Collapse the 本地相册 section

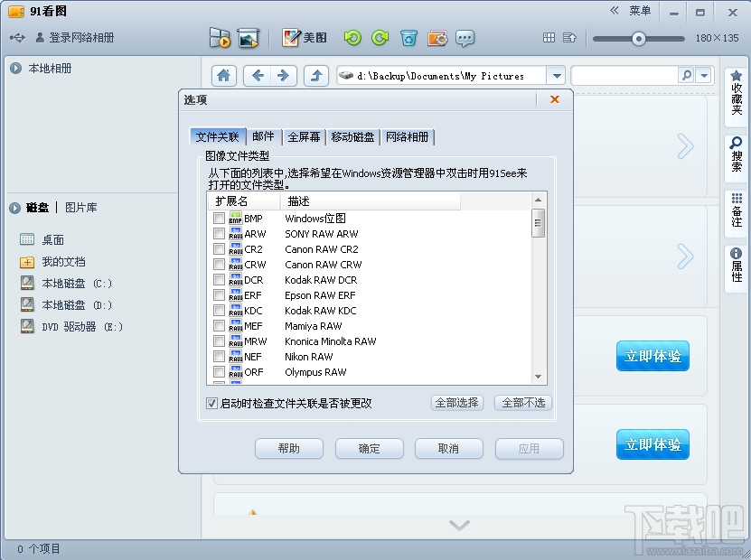15,69
